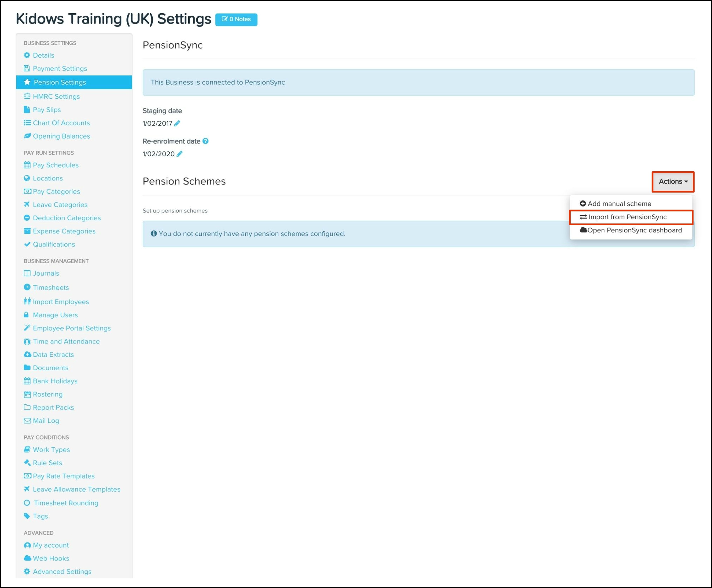Image resolution: width=712 pixels, height=588 pixels.
Task: Open Chart Of Accounts page
Action: pos(61,123)
